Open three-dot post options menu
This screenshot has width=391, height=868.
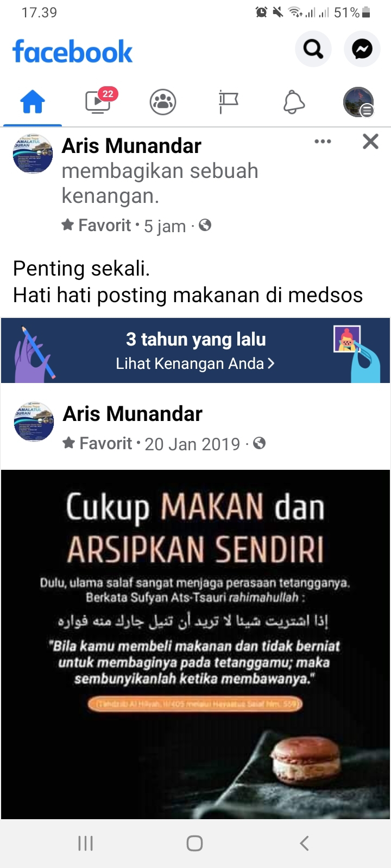pos(323,142)
